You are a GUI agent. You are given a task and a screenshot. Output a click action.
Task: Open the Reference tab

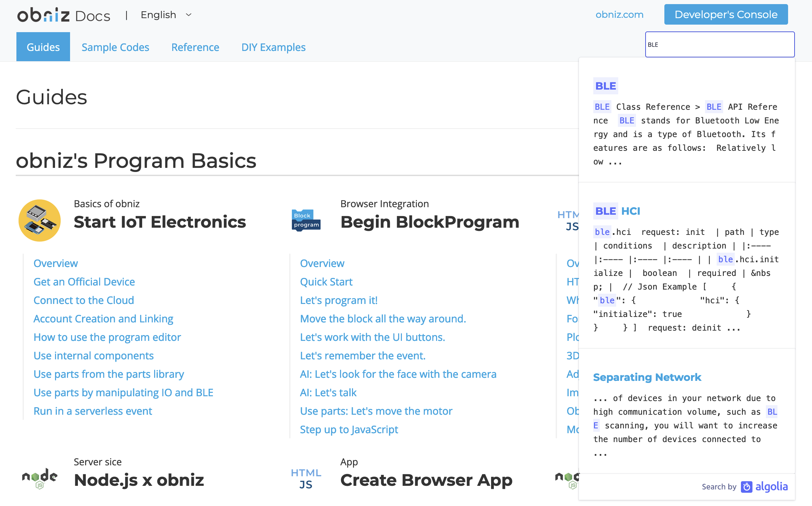pyautogui.click(x=195, y=47)
